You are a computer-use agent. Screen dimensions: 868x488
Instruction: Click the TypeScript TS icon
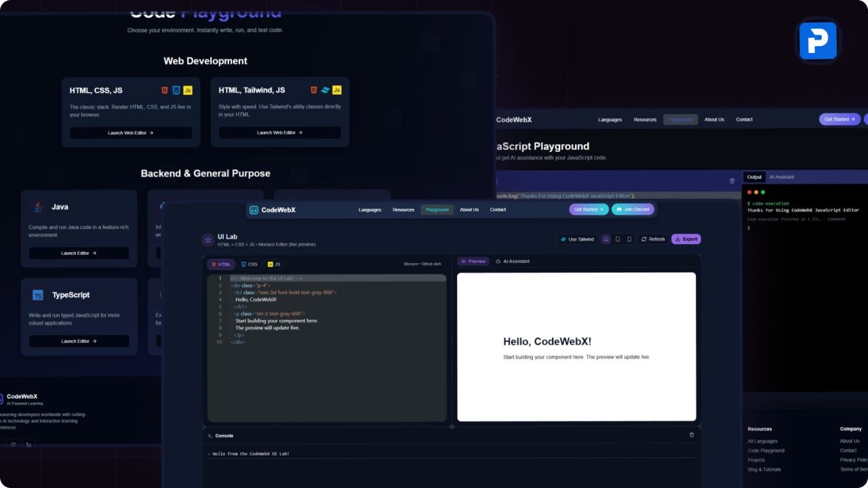click(37, 295)
